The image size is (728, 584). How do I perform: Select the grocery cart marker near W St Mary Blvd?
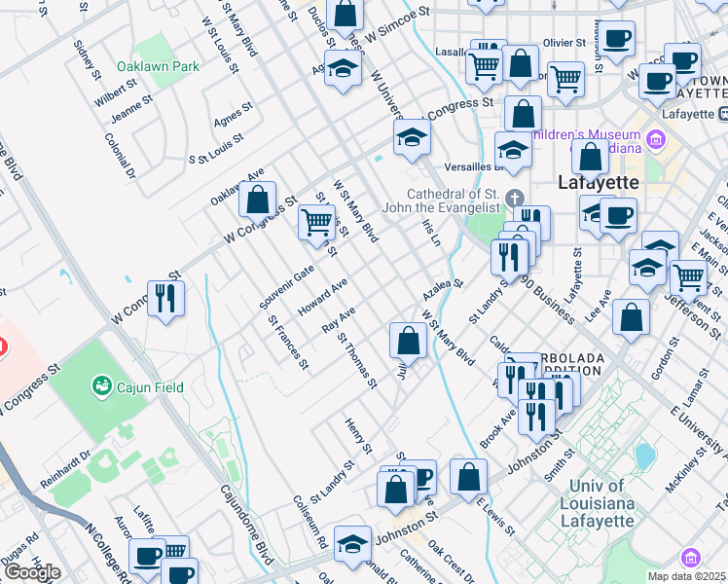click(316, 224)
